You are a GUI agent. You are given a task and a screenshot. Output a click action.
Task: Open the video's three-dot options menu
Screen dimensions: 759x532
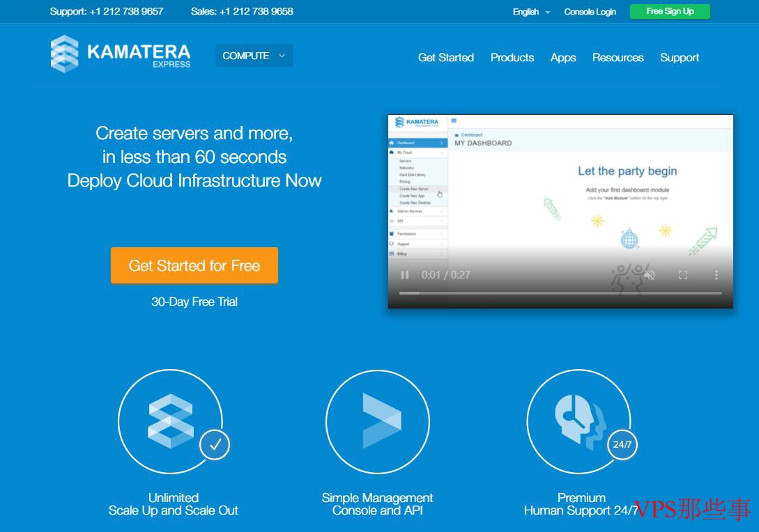tap(716, 275)
